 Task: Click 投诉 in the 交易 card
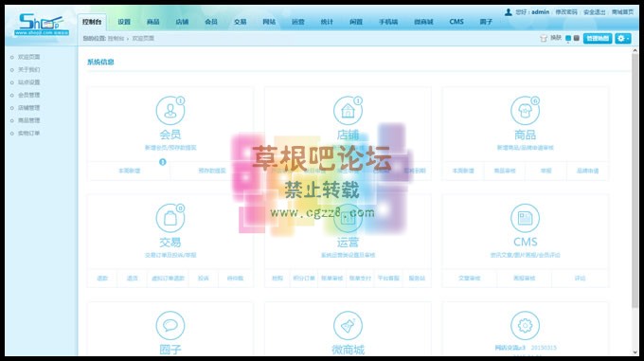point(204,279)
